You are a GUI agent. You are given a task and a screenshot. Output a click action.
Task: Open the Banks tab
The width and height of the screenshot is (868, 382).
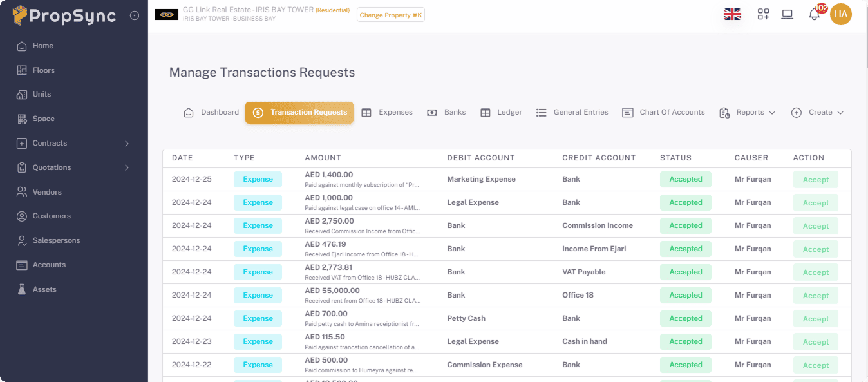446,112
